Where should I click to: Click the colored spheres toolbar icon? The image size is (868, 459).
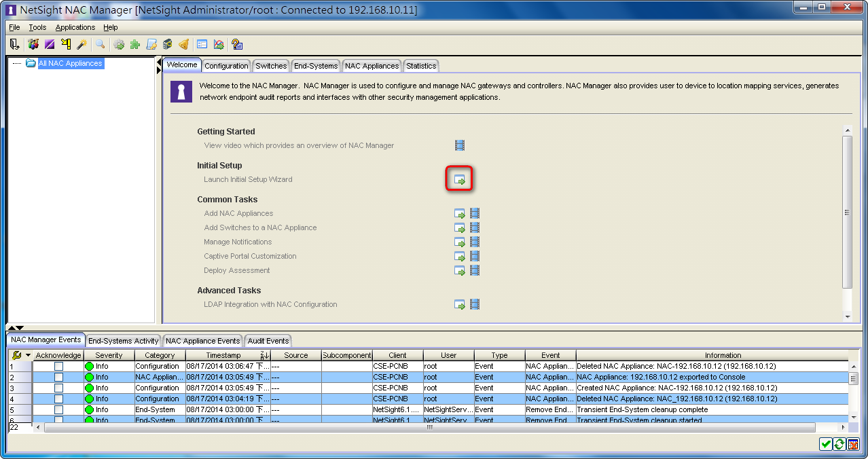[x=33, y=44]
